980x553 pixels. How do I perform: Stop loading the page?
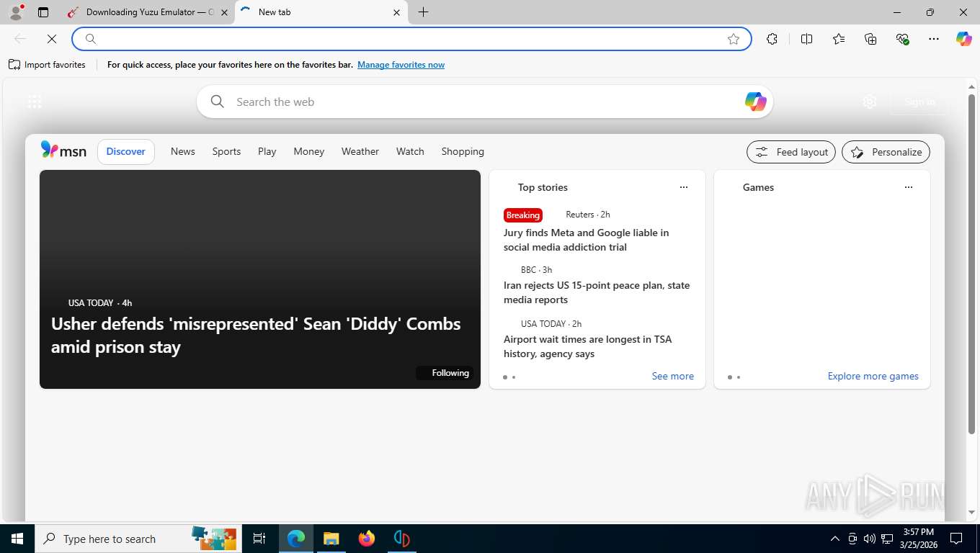[x=52, y=39]
